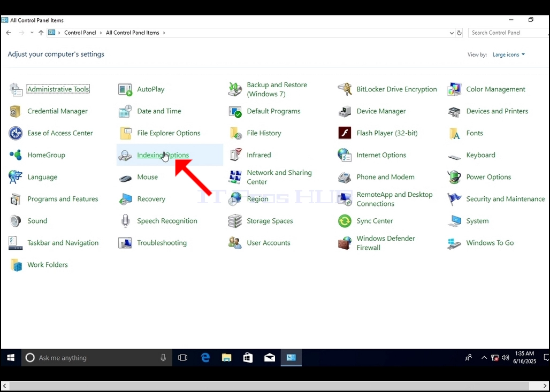This screenshot has width=550, height=392.
Task: Open the Indexing Options link
Action: pyautogui.click(x=163, y=155)
